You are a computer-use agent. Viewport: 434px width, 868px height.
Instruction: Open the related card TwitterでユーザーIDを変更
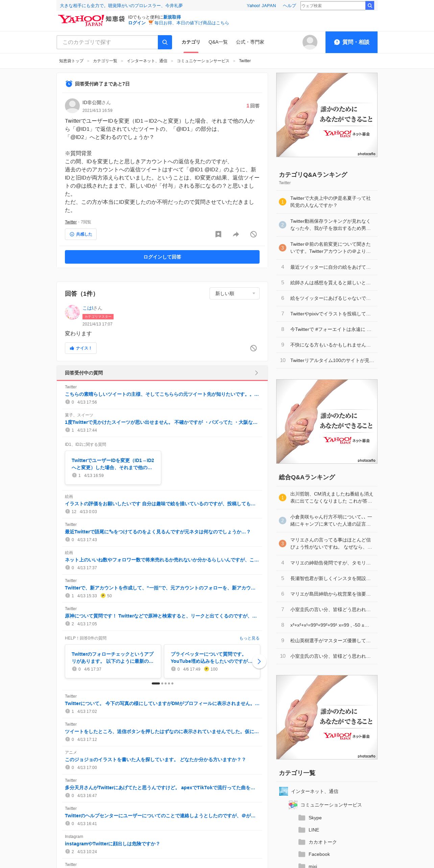[x=113, y=467]
